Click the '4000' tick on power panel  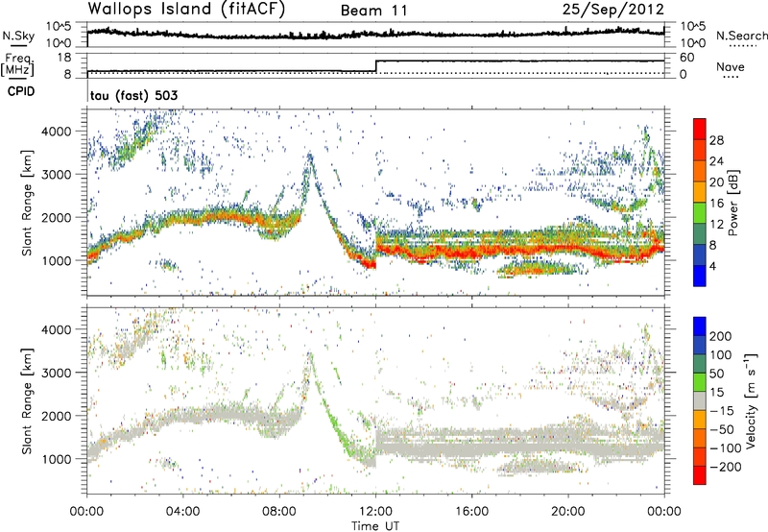point(57,132)
